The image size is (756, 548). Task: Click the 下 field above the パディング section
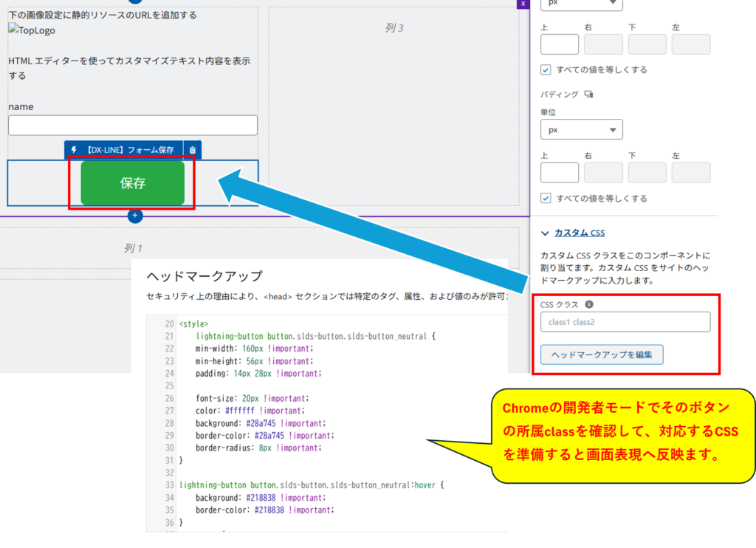pos(647,44)
